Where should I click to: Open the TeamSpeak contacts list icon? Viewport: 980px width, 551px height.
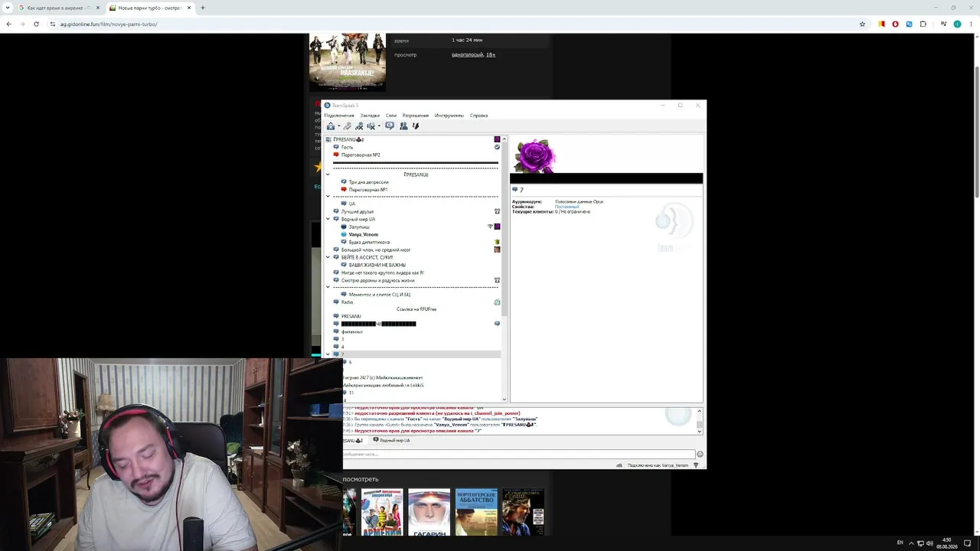coord(404,126)
